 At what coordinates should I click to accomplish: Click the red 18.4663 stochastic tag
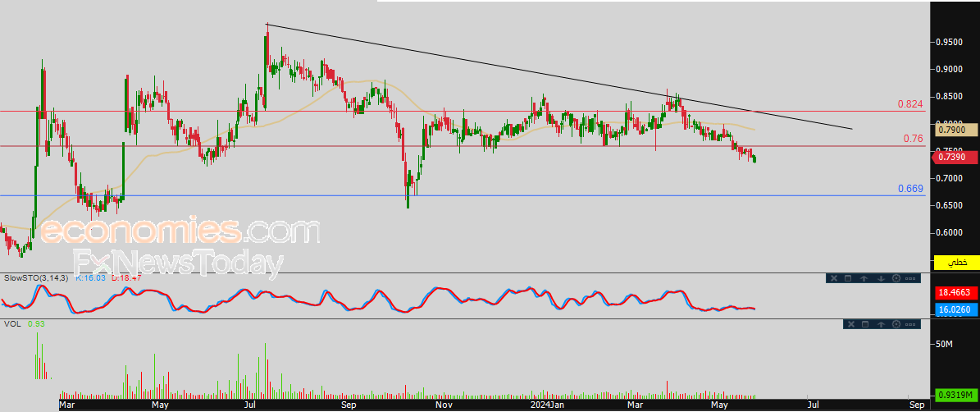click(x=955, y=292)
